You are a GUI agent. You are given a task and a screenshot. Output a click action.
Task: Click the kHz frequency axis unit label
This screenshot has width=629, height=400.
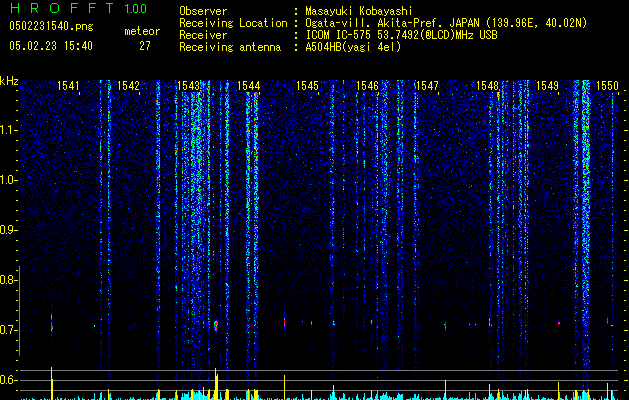tap(9, 81)
